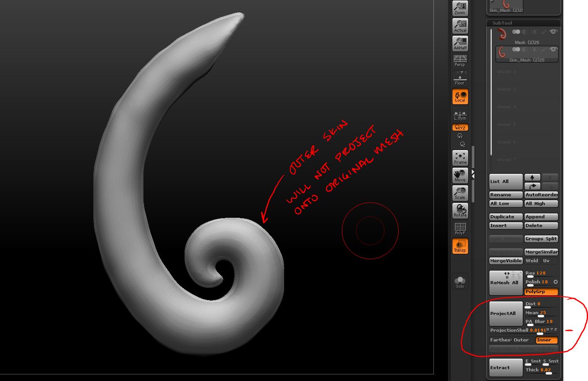Screen dimensions: 588x381
Task: Enable the Outer projection option
Action: pos(523,340)
